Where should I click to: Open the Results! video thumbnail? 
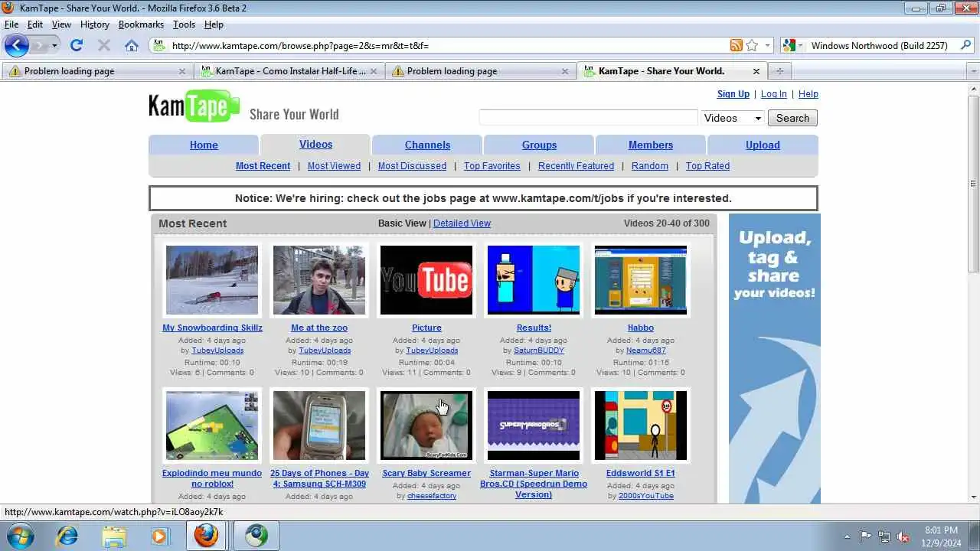click(x=534, y=280)
